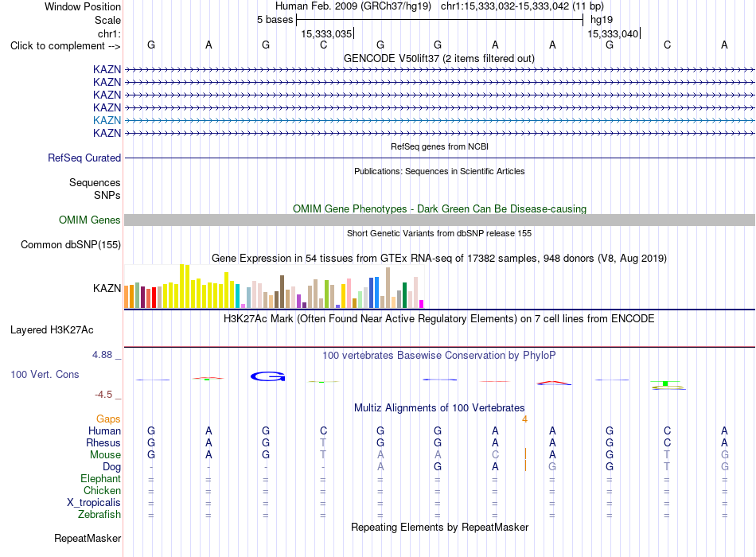756x557 pixels.
Task: Click the orange gap number 4
Action: [x=524, y=419]
